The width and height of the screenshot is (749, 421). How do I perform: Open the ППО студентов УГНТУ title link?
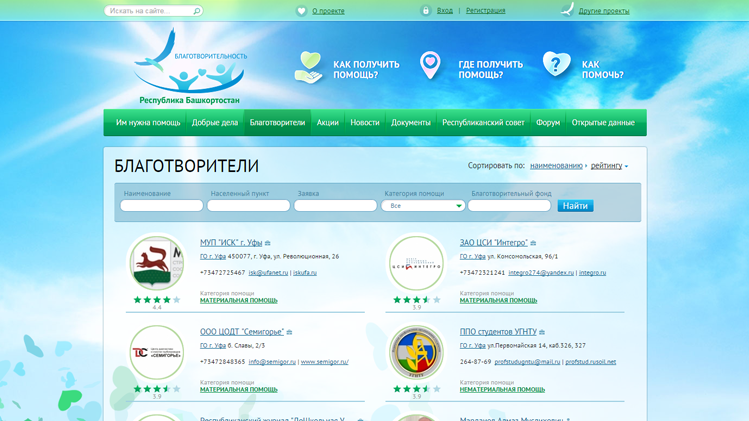click(498, 332)
